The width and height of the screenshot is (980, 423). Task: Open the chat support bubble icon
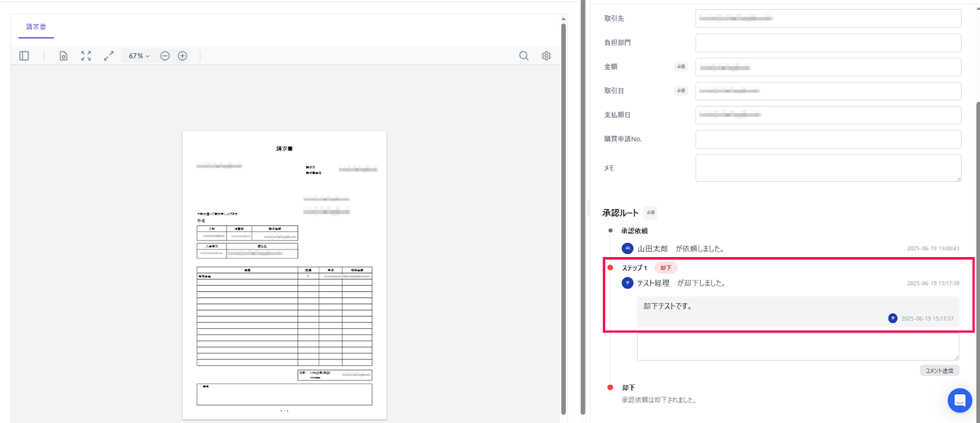(960, 400)
